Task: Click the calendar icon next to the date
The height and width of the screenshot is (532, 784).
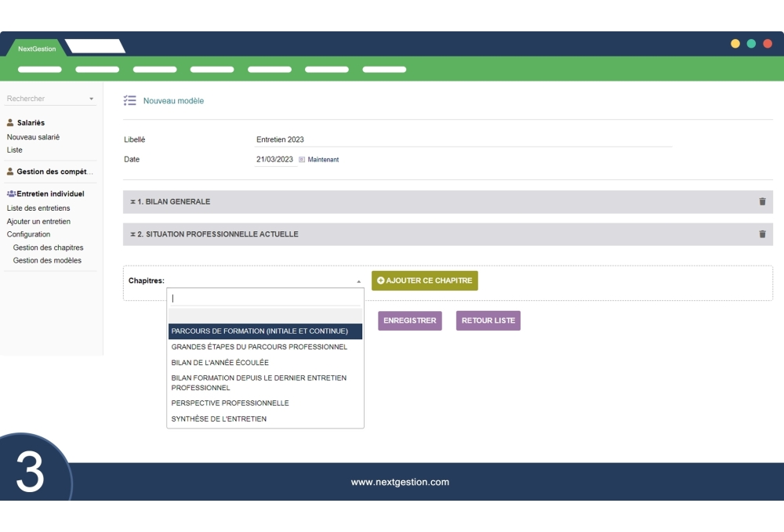Action: [302, 160]
